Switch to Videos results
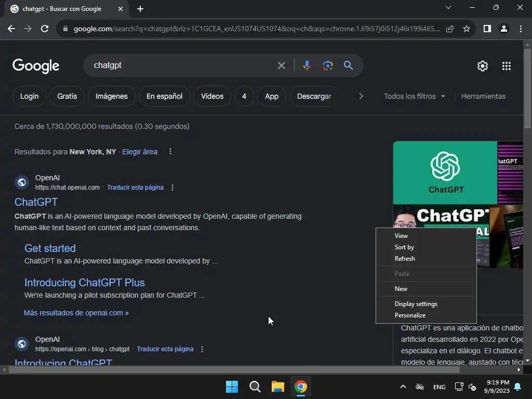Screen dimensions: 532x399 212,96
